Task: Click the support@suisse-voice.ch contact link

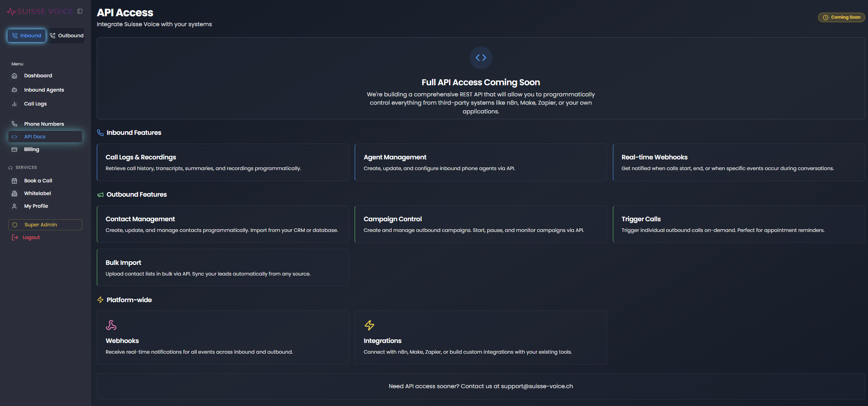Action: [536, 386]
